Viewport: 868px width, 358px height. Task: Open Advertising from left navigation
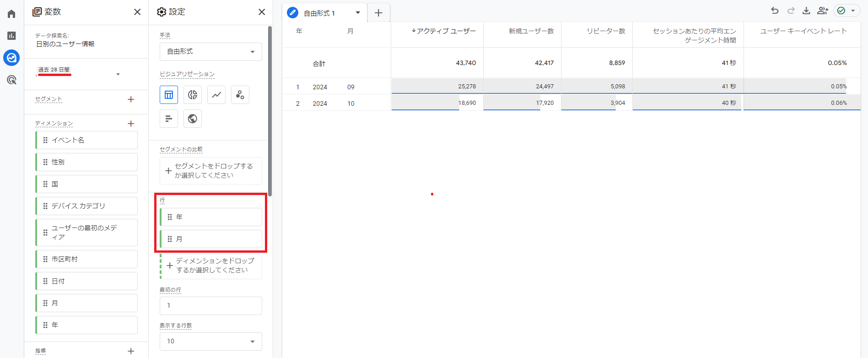pyautogui.click(x=11, y=80)
